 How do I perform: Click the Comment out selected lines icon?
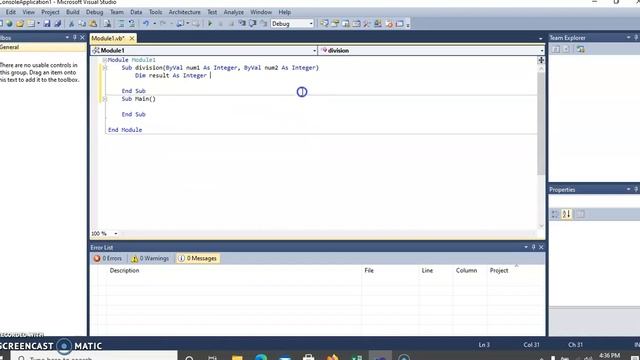pos(121,24)
